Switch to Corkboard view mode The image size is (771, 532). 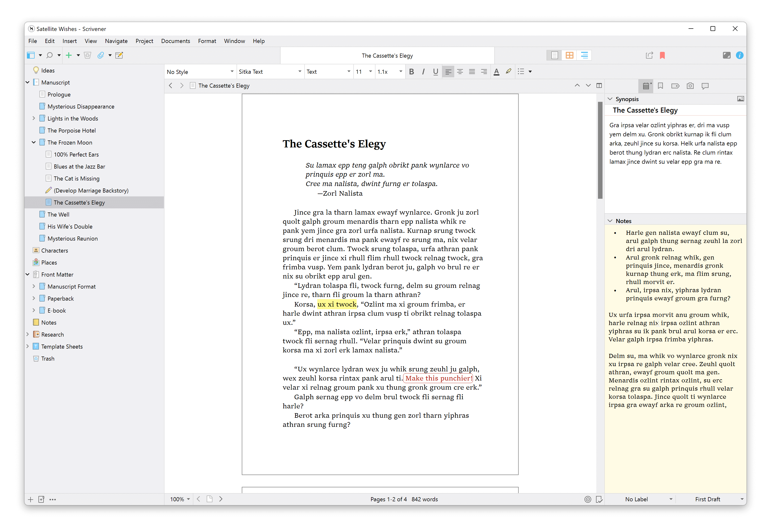point(569,55)
